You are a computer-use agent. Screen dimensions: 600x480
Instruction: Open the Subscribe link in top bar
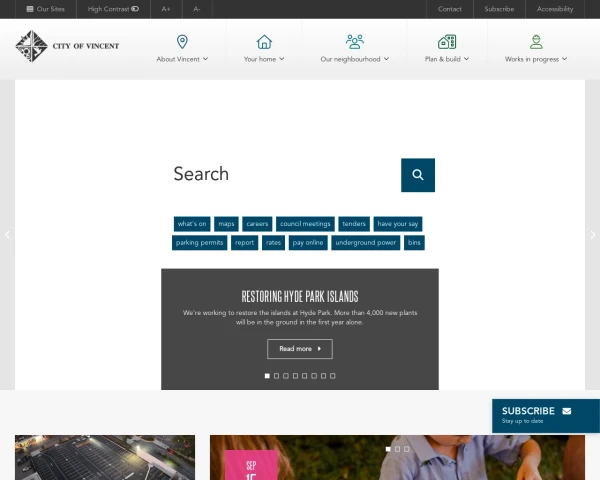[x=499, y=9]
